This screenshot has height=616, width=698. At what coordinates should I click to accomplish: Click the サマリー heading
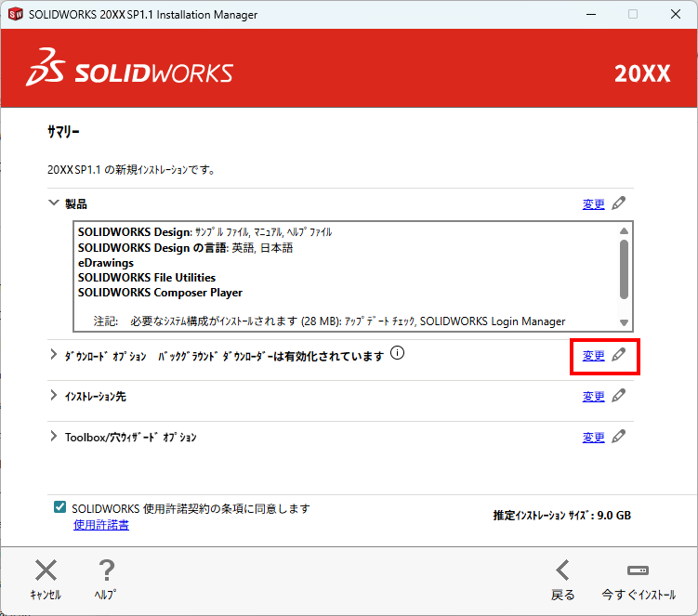(x=63, y=132)
